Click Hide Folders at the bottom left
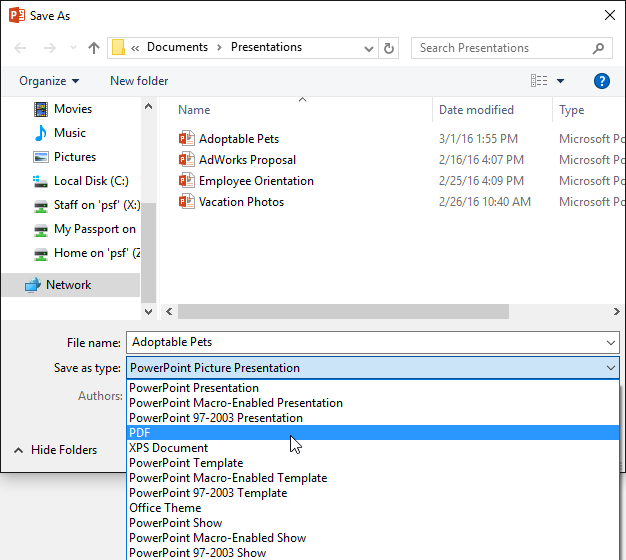The width and height of the screenshot is (626, 560). [x=55, y=450]
